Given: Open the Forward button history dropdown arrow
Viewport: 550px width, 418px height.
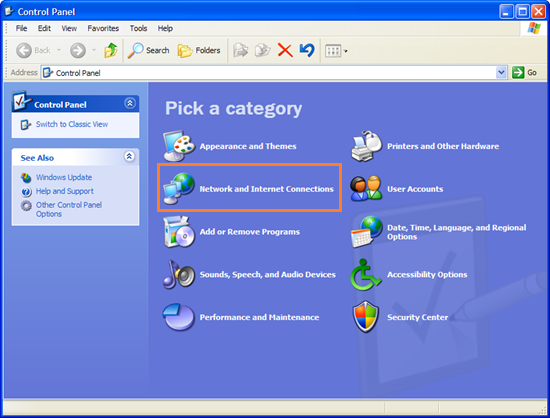Looking at the screenshot, I should (x=94, y=50).
